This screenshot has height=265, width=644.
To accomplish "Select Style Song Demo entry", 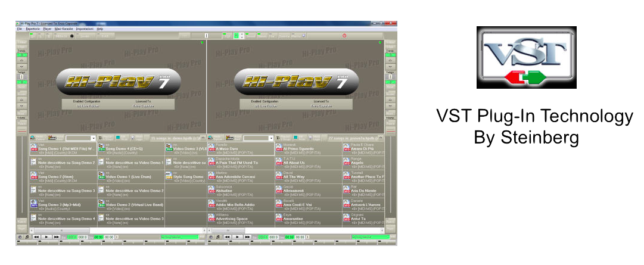I will tap(185, 177).
